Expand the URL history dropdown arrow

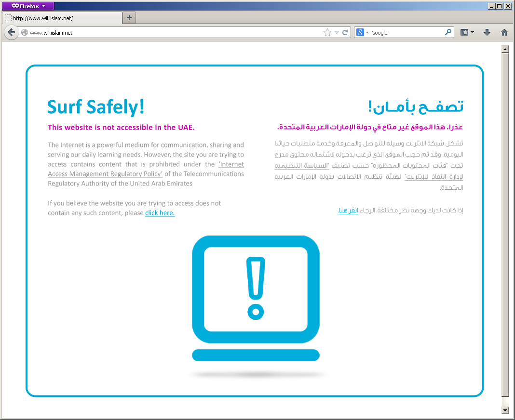tap(337, 33)
